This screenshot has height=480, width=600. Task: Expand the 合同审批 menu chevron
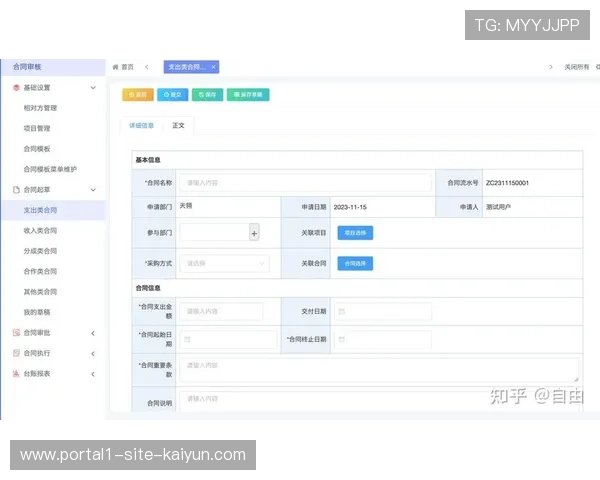93,333
